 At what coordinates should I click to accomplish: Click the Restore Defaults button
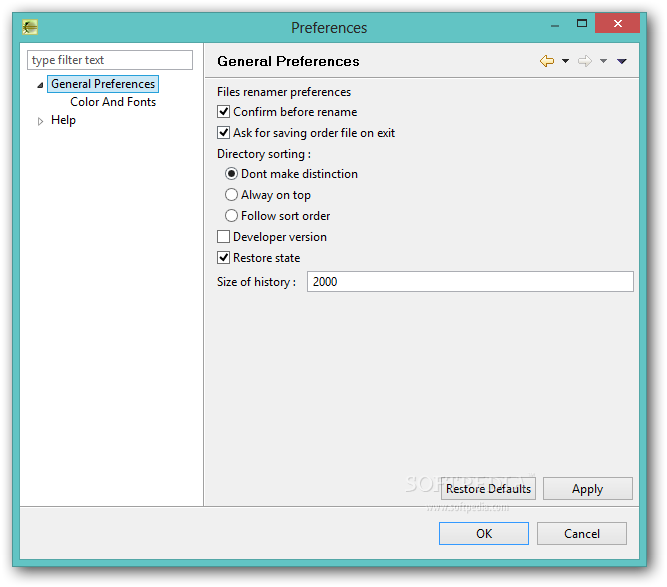488,489
